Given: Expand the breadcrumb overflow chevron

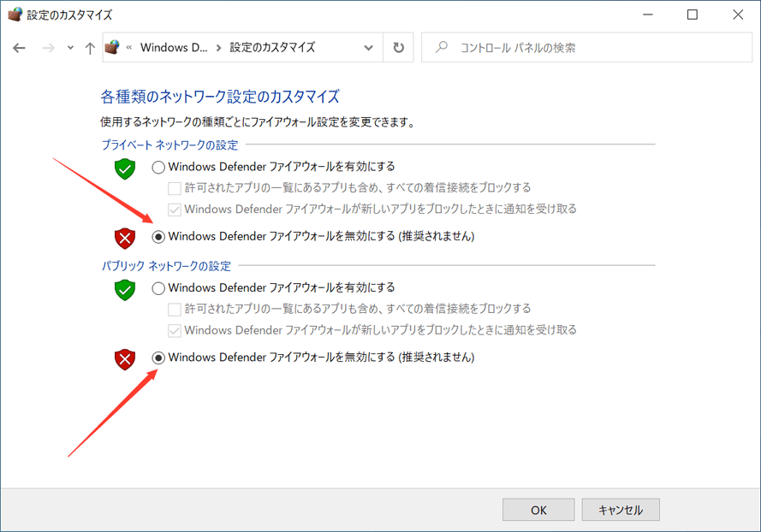Looking at the screenshot, I should 129,48.
